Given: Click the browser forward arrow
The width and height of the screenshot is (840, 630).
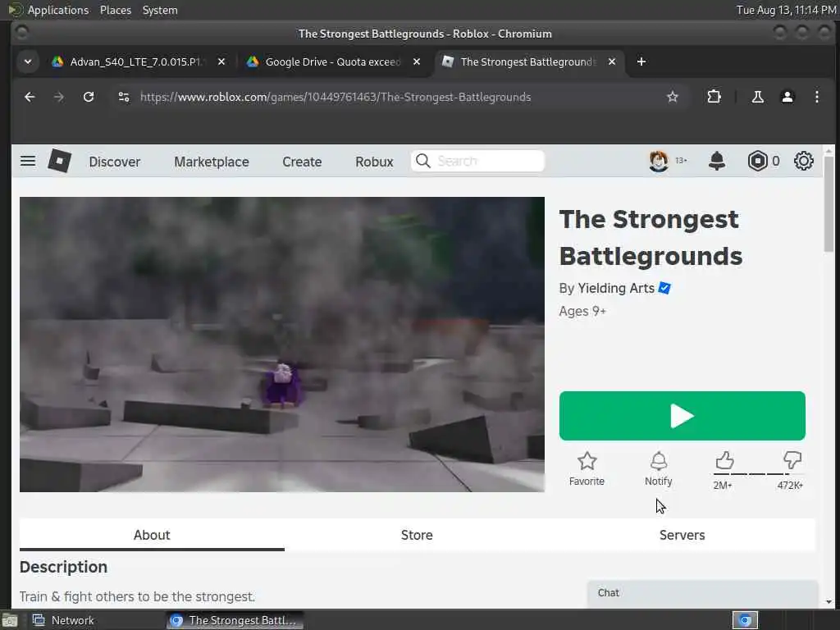Looking at the screenshot, I should pos(59,97).
